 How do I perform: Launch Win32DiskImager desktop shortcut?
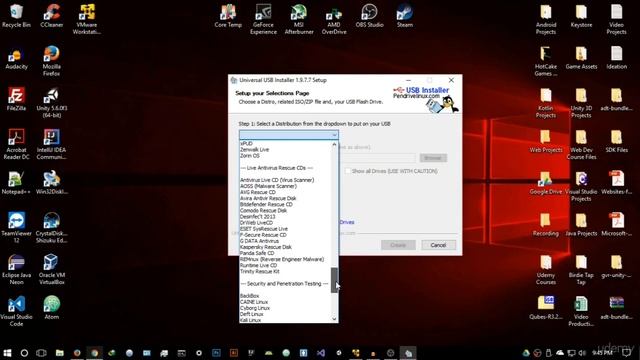coord(51,183)
